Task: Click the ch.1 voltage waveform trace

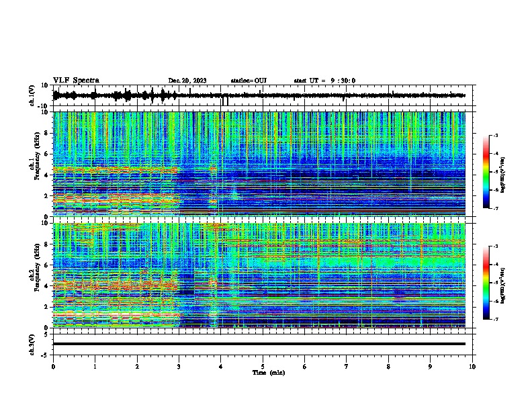Action: coord(259,95)
